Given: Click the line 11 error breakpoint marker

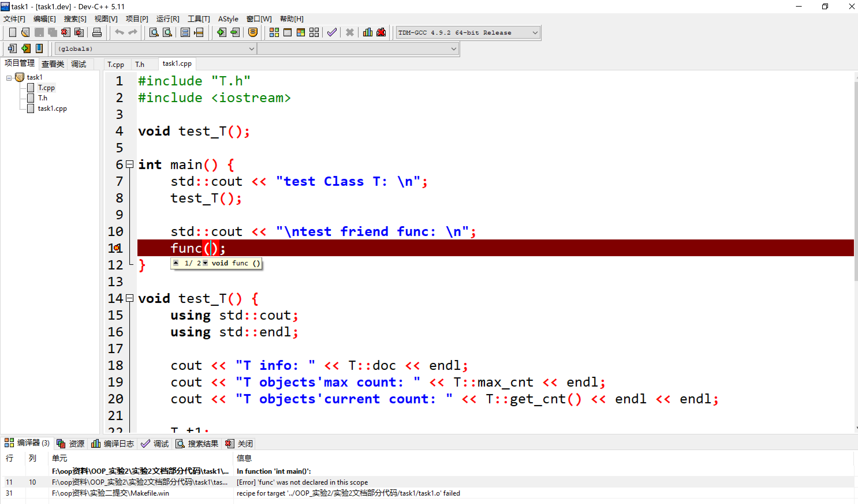Looking at the screenshot, I should (x=116, y=248).
